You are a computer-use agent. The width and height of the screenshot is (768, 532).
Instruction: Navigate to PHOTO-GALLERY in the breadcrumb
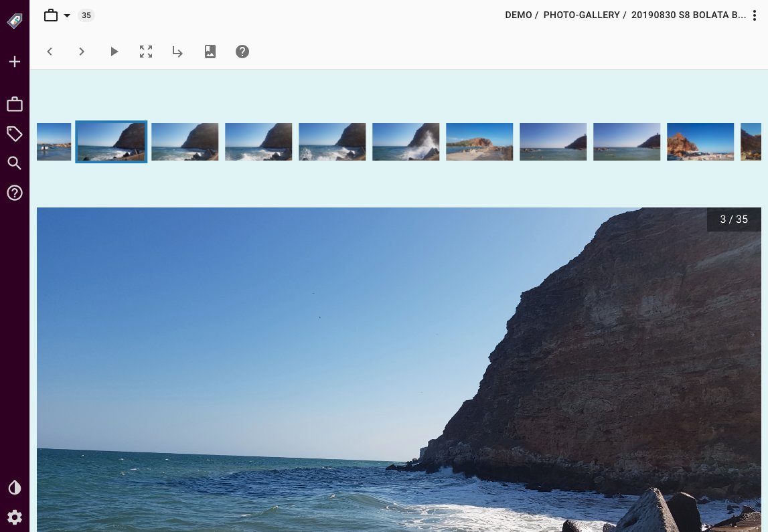(581, 15)
